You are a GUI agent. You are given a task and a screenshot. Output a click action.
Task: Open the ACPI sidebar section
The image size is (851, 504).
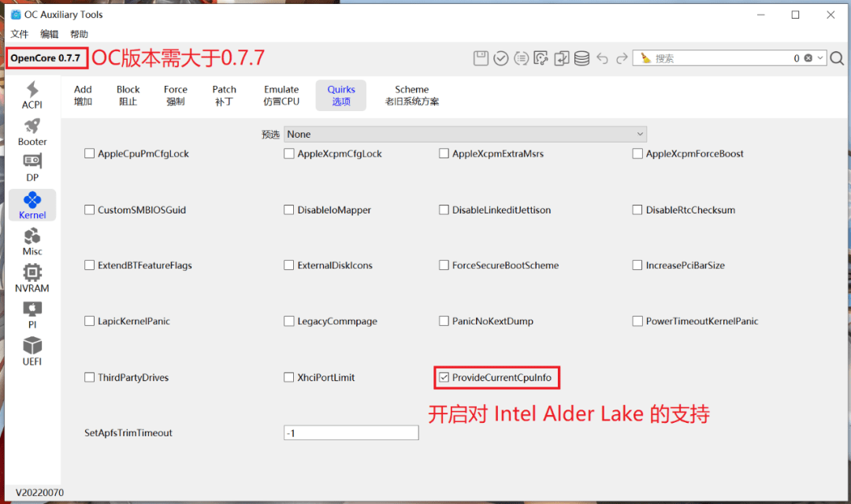(32, 95)
